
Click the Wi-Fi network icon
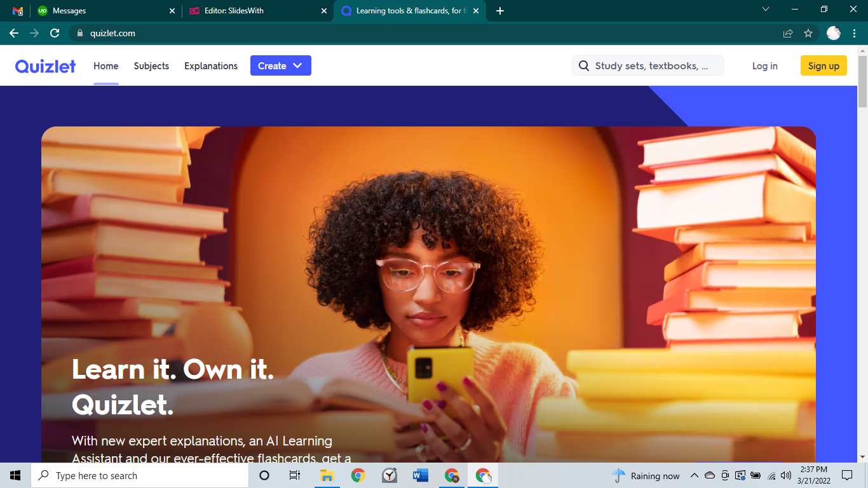[x=771, y=476]
